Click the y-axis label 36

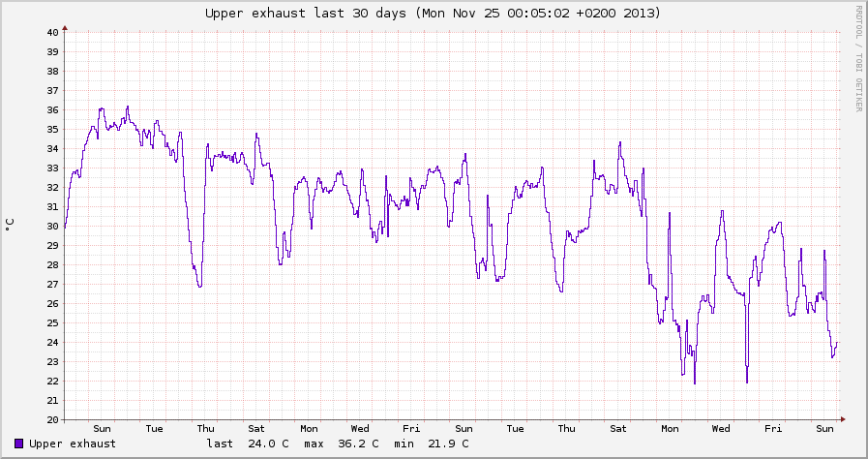pos(52,109)
